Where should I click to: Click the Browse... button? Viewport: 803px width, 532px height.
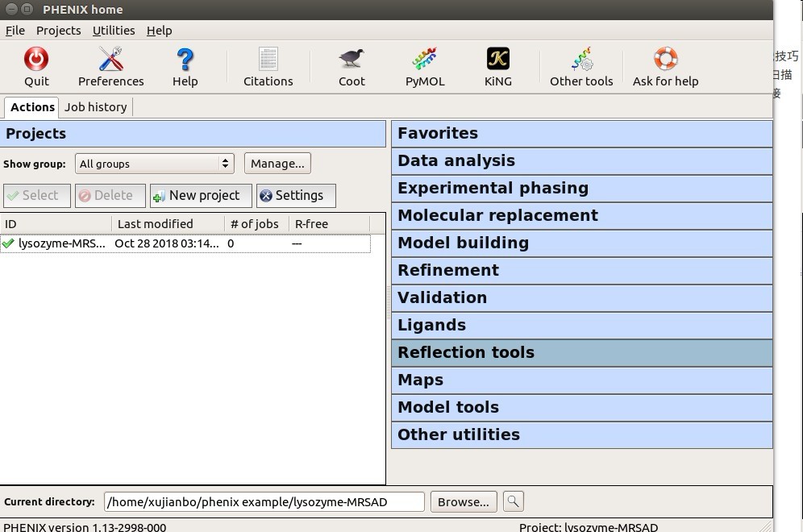click(464, 502)
